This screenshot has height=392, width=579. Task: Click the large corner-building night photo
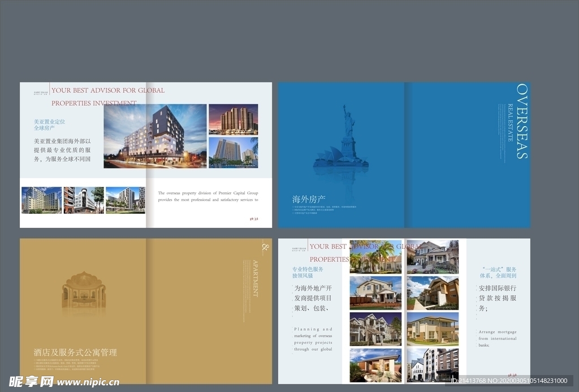click(155, 136)
